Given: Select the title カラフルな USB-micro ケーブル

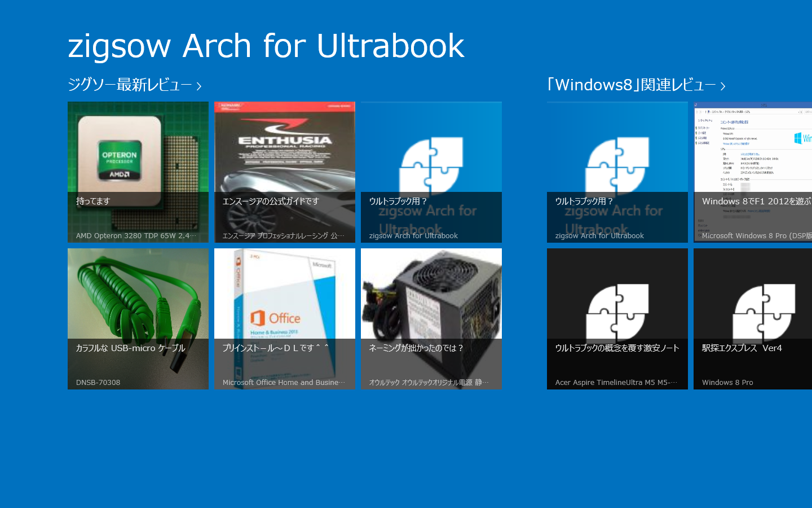Looking at the screenshot, I should [x=131, y=348].
